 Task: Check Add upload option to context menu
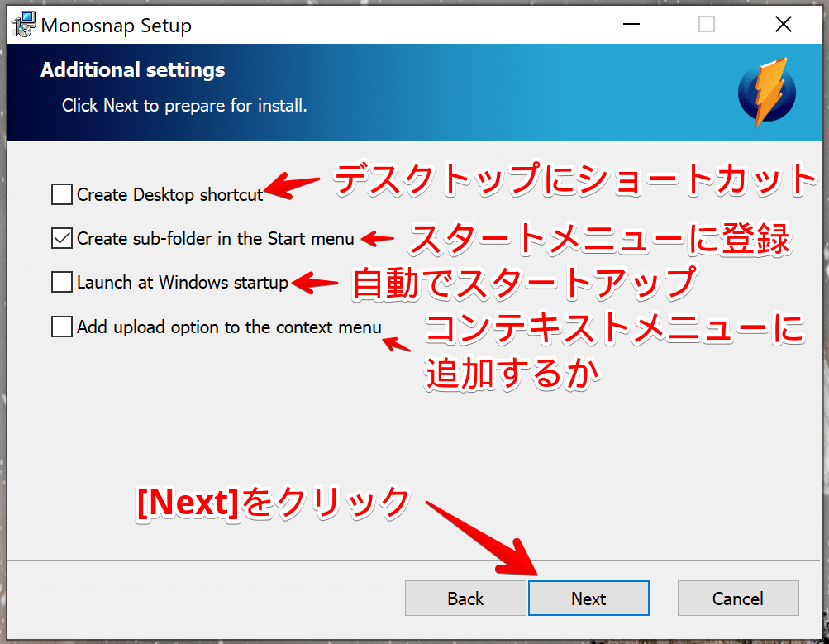point(62,327)
